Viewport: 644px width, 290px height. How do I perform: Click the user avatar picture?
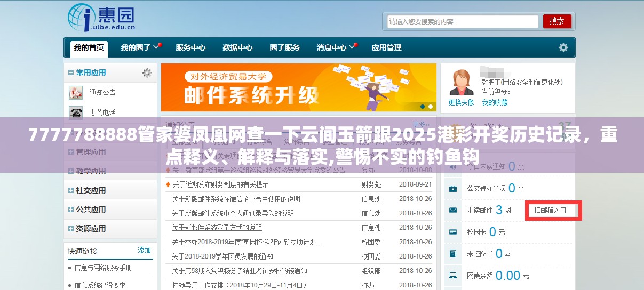[461, 82]
